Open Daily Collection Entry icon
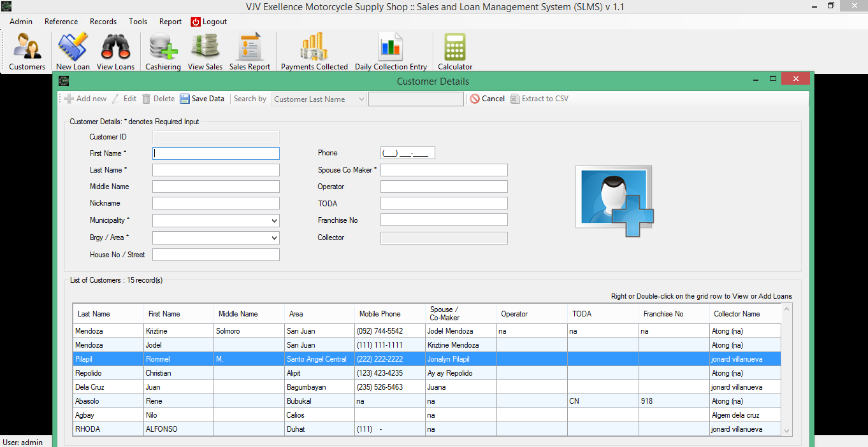Image resolution: width=868 pixels, height=447 pixels. 391,52
